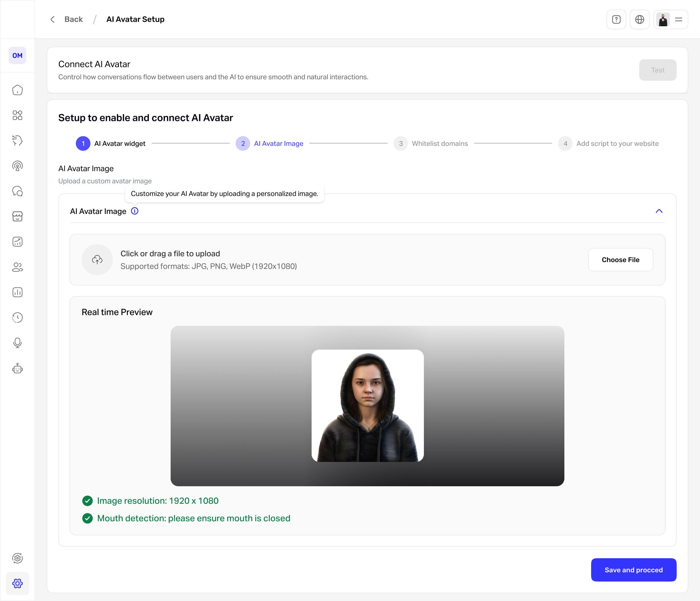
Task: Select step 2 AI Avatar Image
Action: click(270, 144)
